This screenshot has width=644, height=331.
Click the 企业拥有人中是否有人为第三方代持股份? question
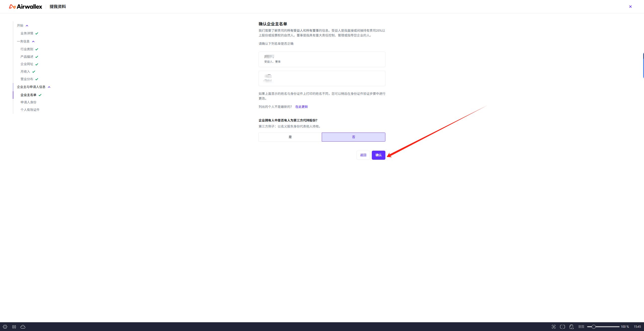click(288, 120)
